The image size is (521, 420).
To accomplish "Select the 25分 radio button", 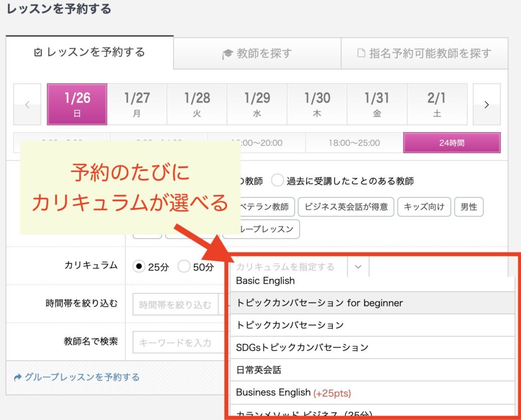I will point(138,266).
